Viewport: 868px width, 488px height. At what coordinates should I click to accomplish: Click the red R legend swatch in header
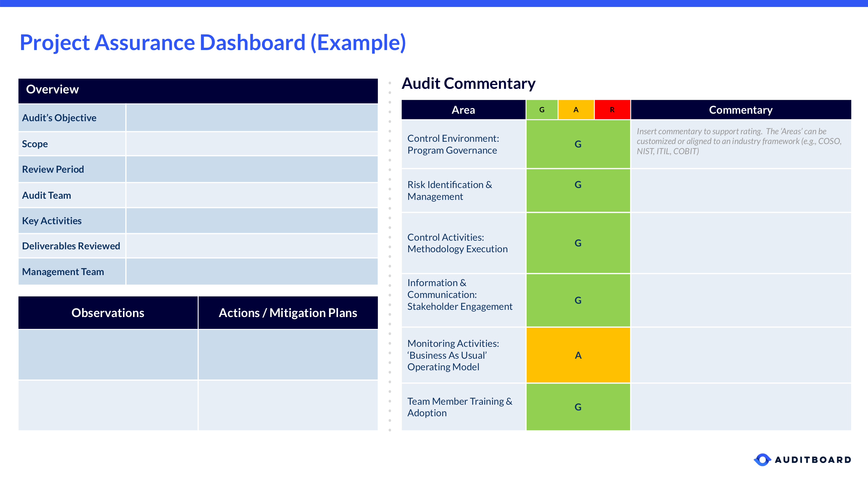tap(612, 110)
